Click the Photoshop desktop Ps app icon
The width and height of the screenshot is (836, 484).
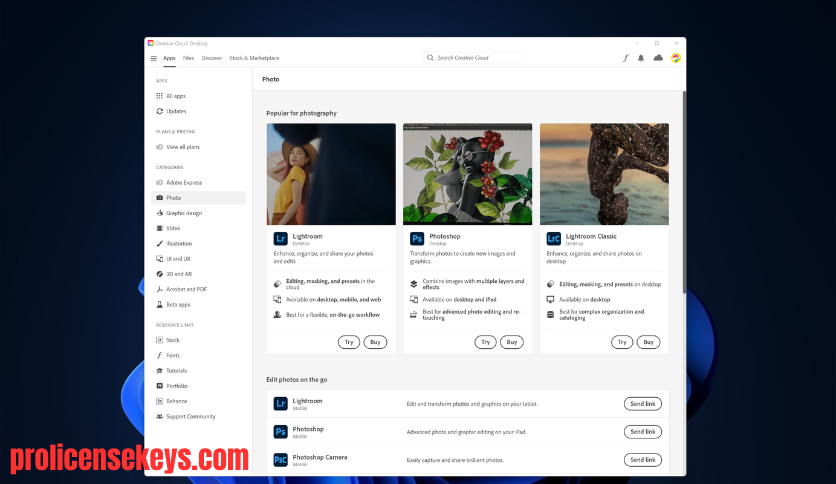pyautogui.click(x=417, y=238)
